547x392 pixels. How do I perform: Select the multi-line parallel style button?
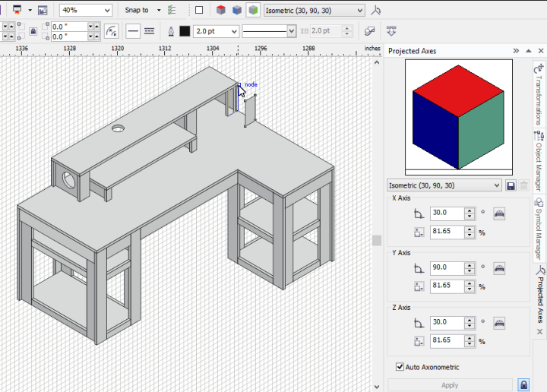tap(150, 31)
